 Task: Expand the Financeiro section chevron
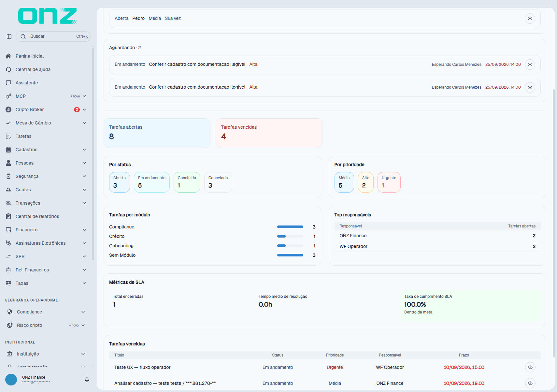[x=84, y=230]
